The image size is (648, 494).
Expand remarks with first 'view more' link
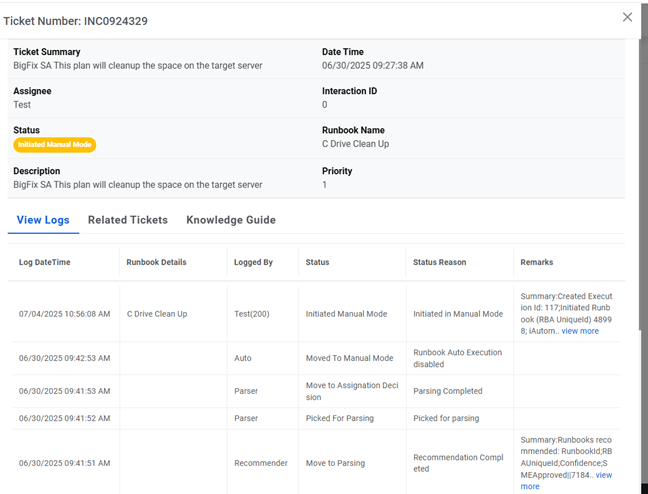(x=580, y=331)
